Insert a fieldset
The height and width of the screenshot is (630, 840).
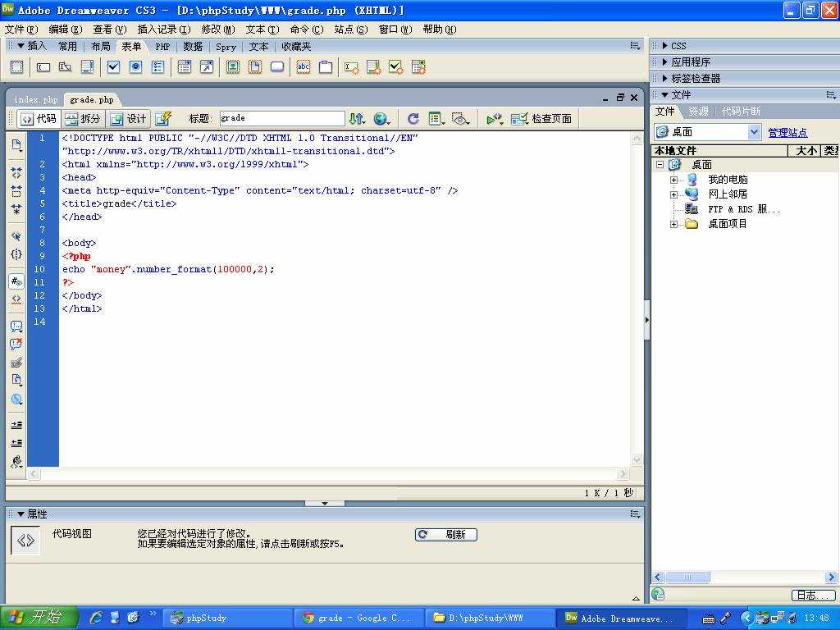coord(326,67)
